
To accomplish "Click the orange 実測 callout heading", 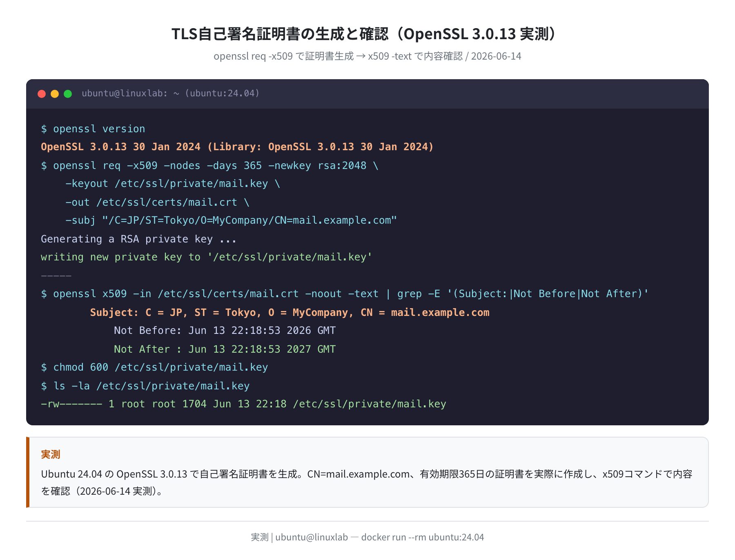I will click(51, 454).
